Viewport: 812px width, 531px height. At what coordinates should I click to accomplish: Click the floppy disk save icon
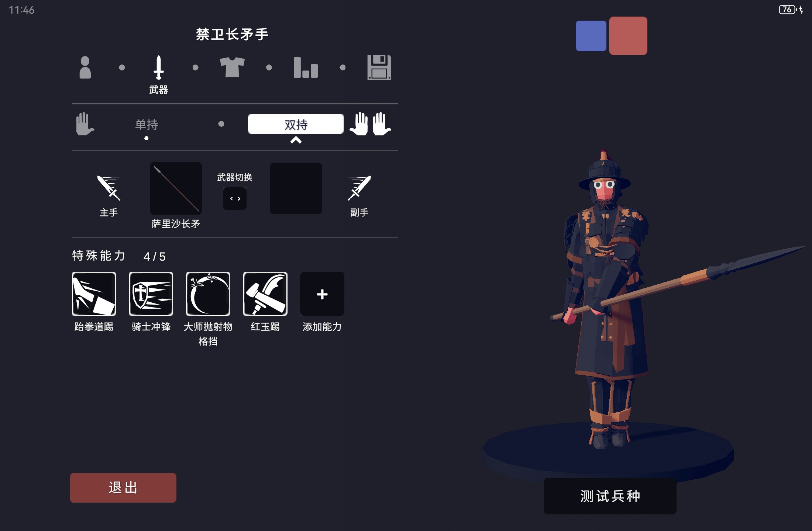379,67
